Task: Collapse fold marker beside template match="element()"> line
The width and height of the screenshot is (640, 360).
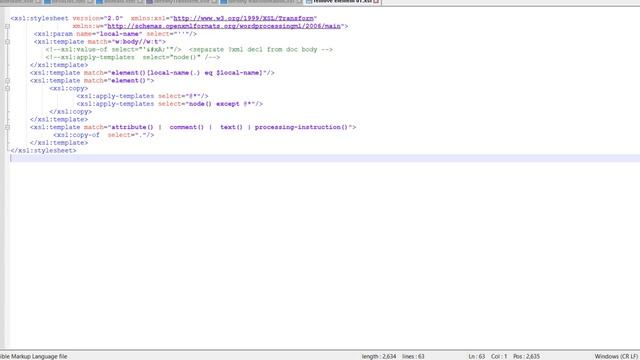Action: [x=7, y=80]
